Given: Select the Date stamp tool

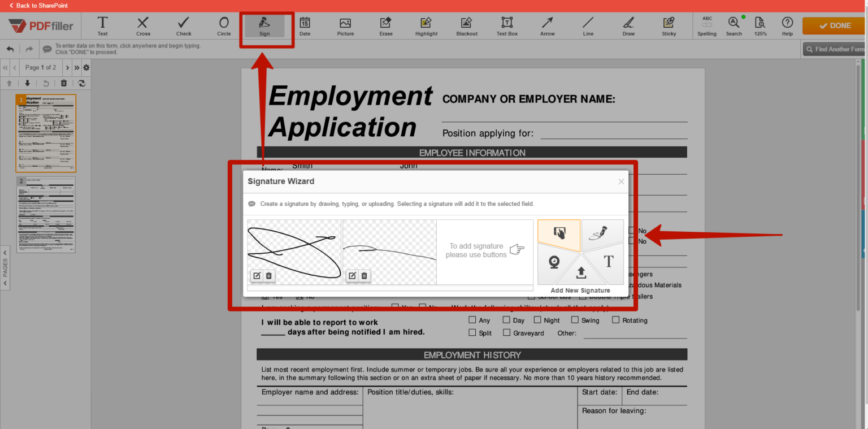Looking at the screenshot, I should point(305,25).
